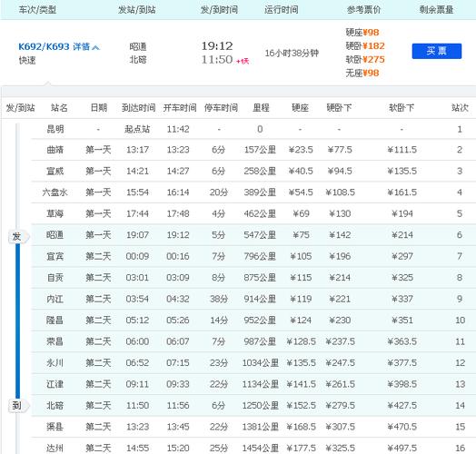476x454 pixels.
Task: Click the ¥497.5 price for 达州
Action: coord(402,448)
